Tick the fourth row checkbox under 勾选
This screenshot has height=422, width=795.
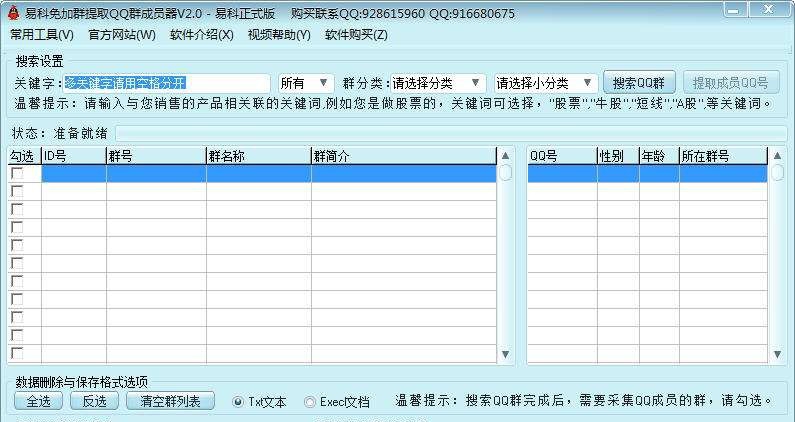coord(17,227)
